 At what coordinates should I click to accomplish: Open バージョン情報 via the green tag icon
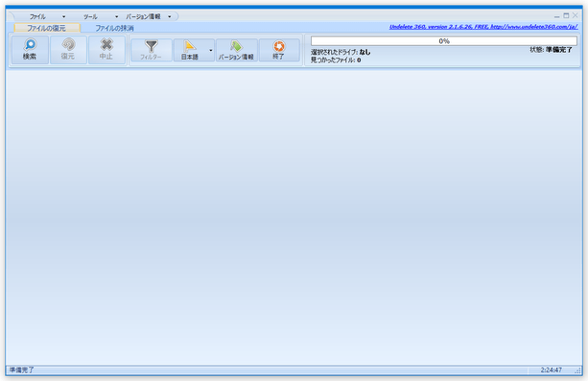[236, 46]
